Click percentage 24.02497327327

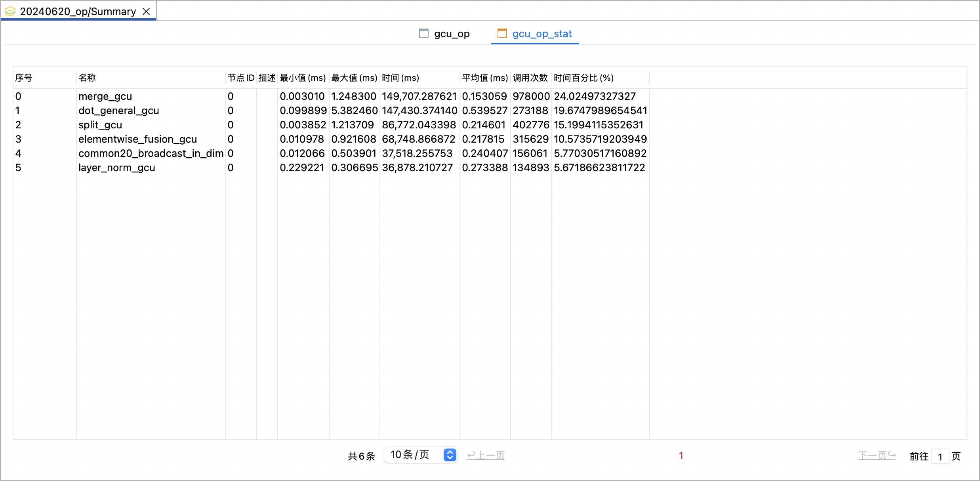tap(595, 96)
